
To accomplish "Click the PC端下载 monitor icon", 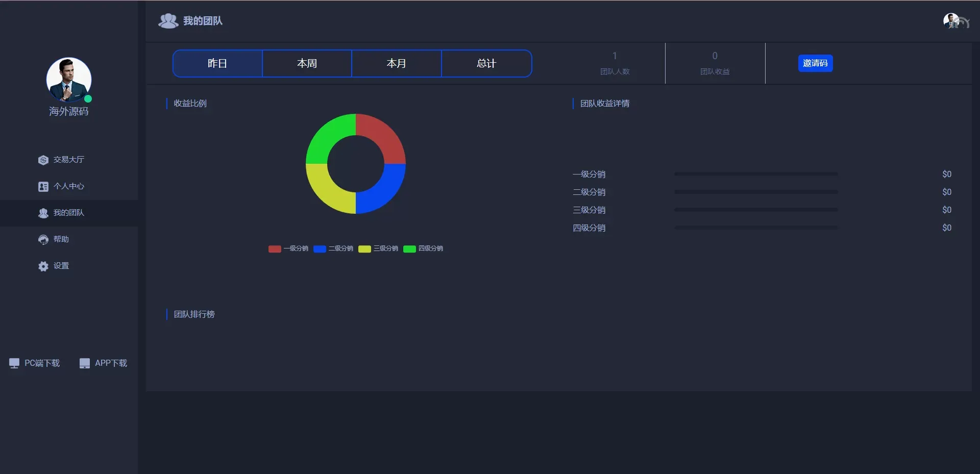I will 14,363.
